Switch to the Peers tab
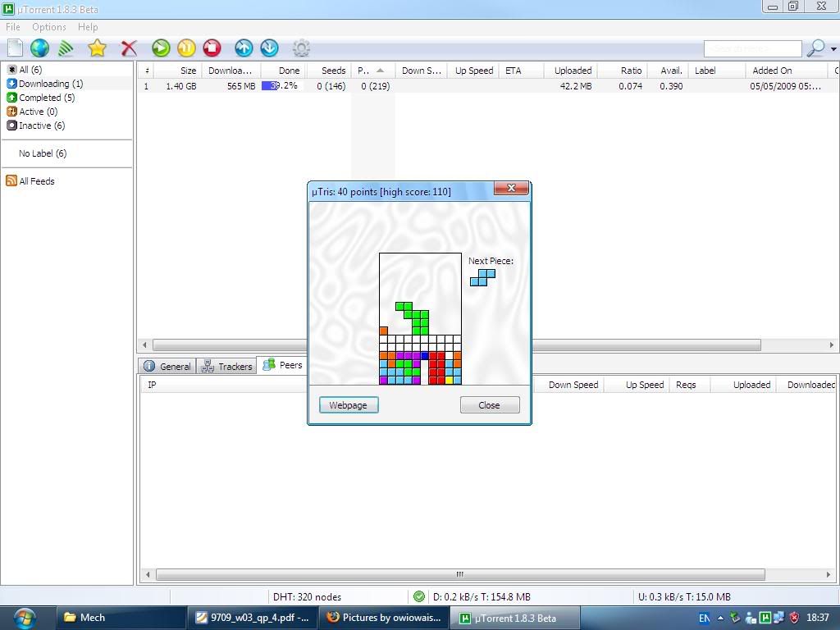 click(282, 365)
